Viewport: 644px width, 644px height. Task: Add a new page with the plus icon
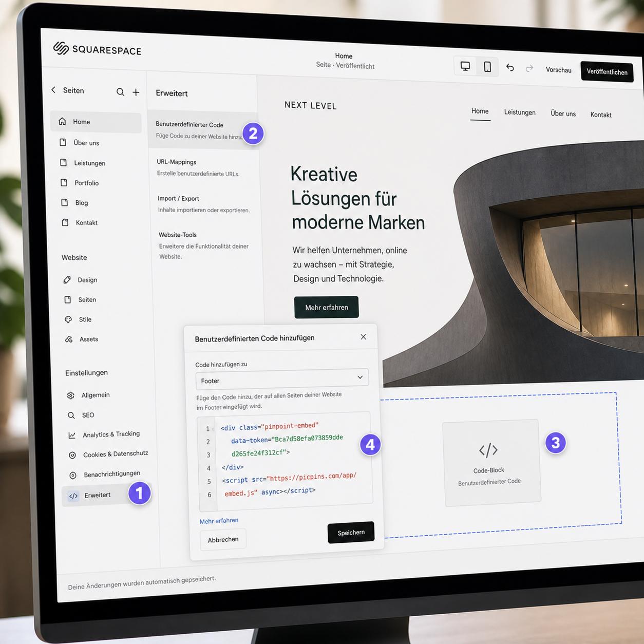pos(136,92)
